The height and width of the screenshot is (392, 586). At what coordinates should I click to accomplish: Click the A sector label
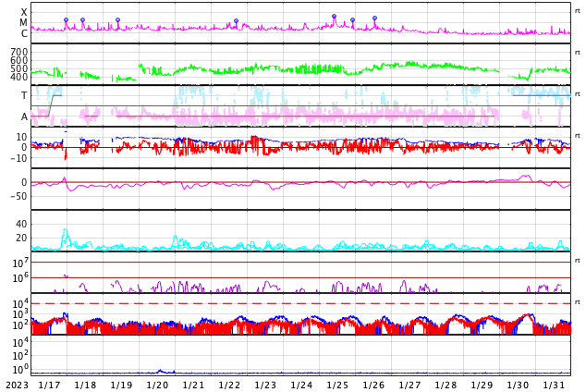(x=24, y=117)
